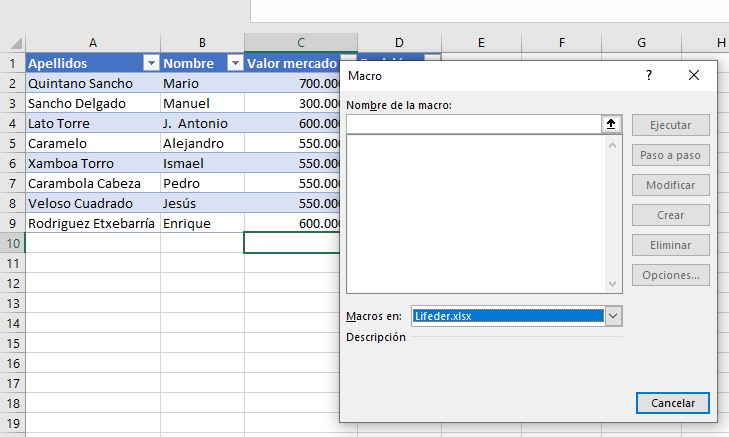Click the Ejecutar button
The height and width of the screenshot is (437, 729).
670,125
